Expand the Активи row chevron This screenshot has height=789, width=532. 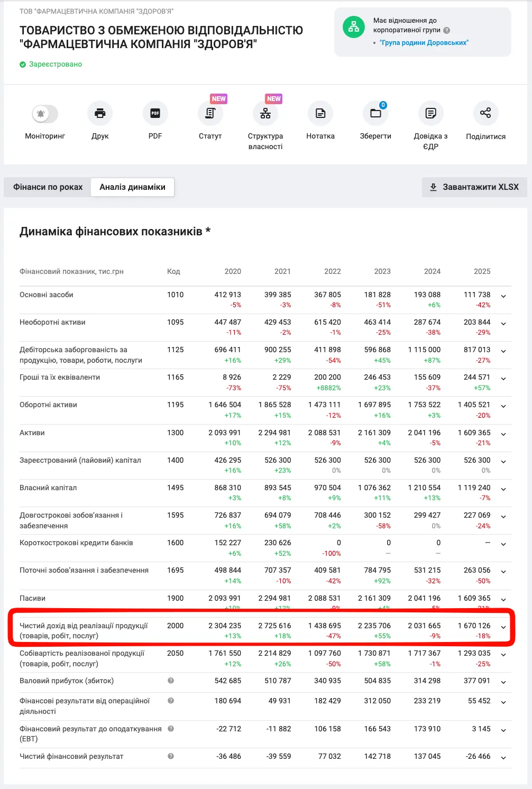point(503,434)
